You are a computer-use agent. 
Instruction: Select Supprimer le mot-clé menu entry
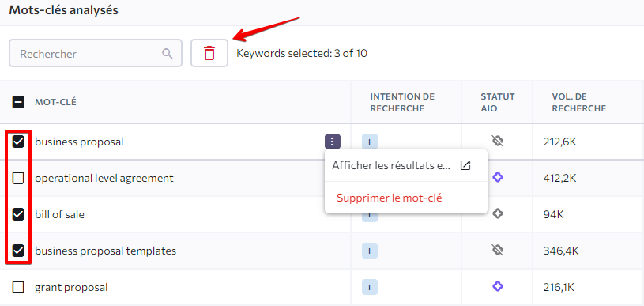(390, 198)
